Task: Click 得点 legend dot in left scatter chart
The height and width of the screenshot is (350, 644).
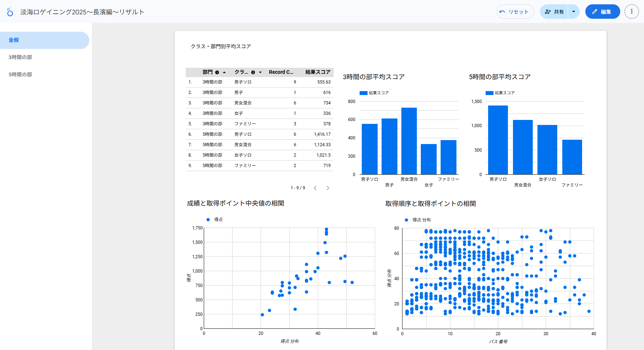Action: tap(208, 220)
